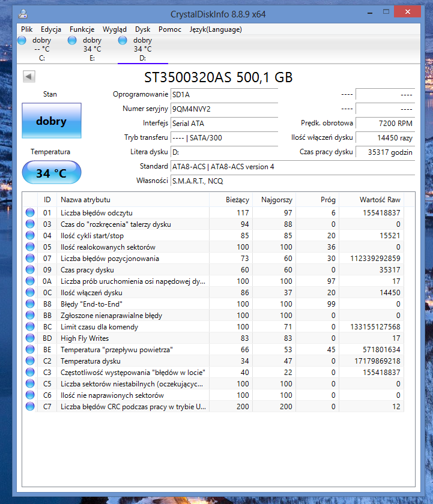433x504 pixels.
Task: Click status orb for attribute C2
Action: point(30,361)
